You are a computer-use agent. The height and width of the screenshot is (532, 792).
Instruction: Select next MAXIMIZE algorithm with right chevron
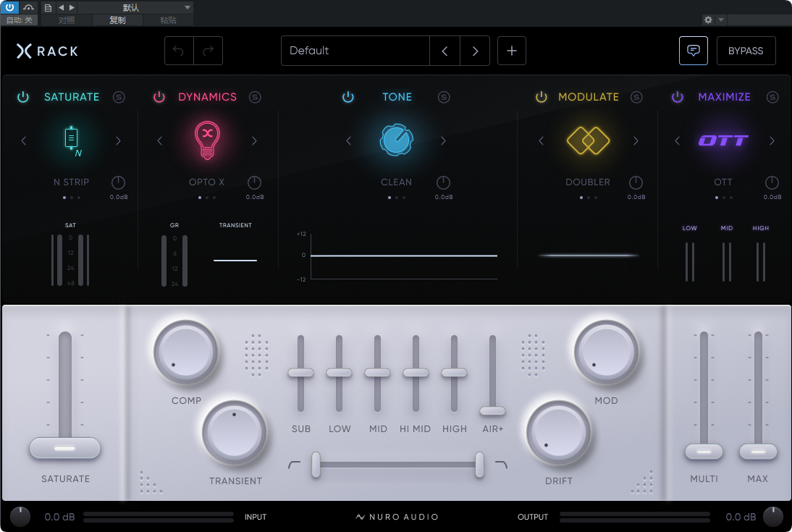[x=772, y=141]
